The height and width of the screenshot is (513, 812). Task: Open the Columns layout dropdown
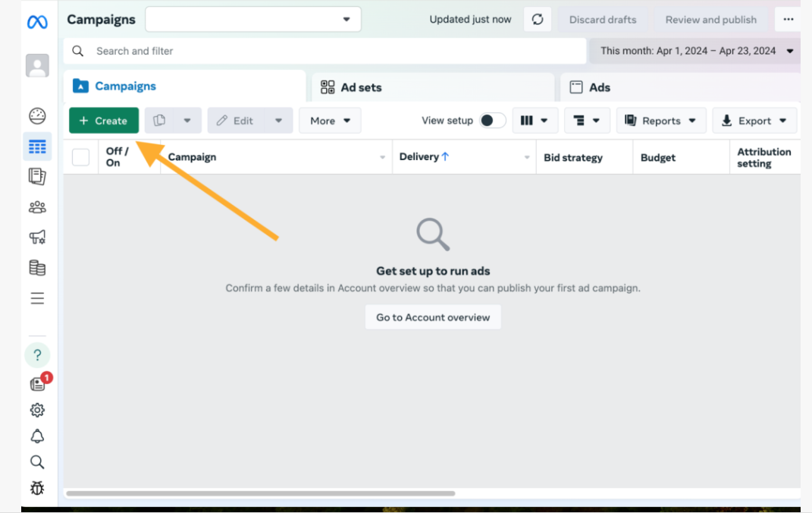tap(535, 120)
